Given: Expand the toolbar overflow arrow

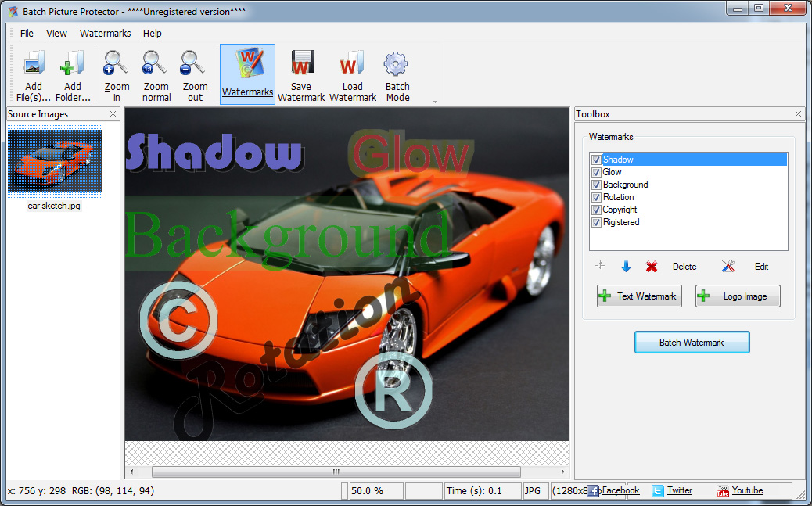Looking at the screenshot, I should tap(435, 102).
